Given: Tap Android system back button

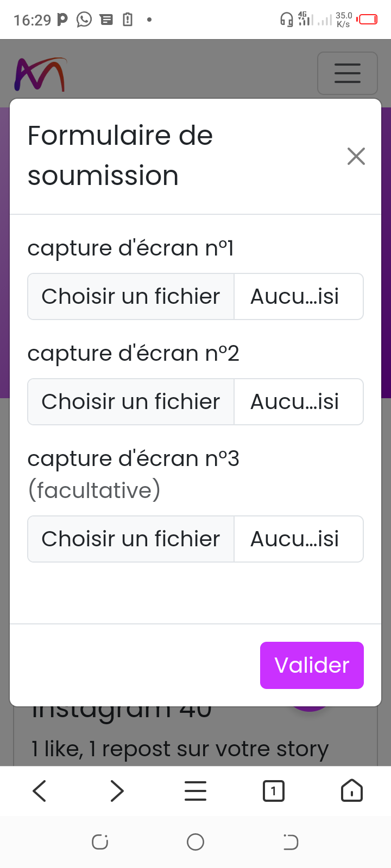Looking at the screenshot, I should [291, 842].
